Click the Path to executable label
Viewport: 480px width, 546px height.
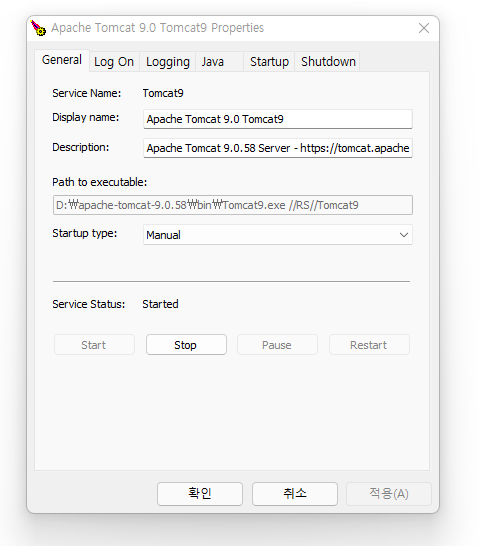(100, 182)
